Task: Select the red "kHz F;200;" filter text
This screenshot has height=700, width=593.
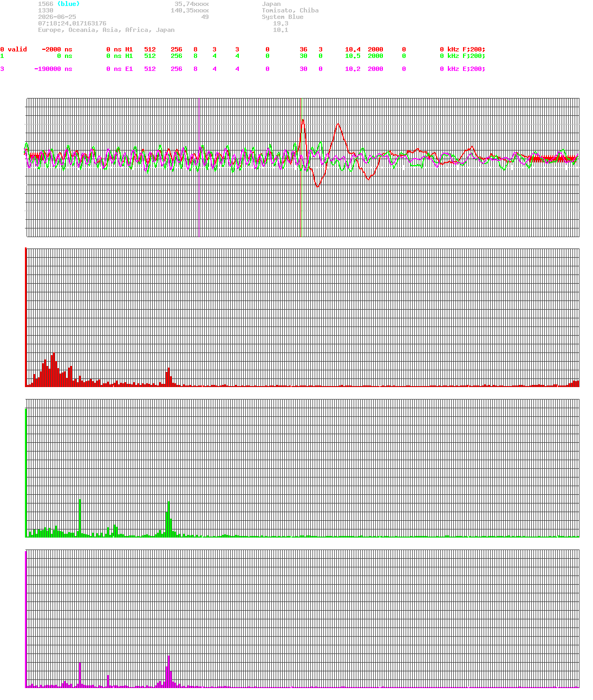Action: (466, 49)
